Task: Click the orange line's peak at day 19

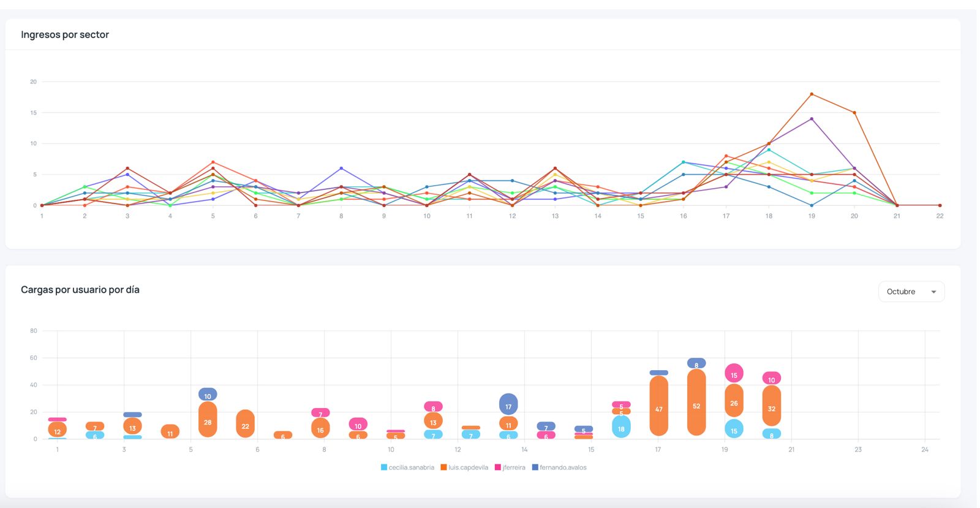Action: point(812,94)
